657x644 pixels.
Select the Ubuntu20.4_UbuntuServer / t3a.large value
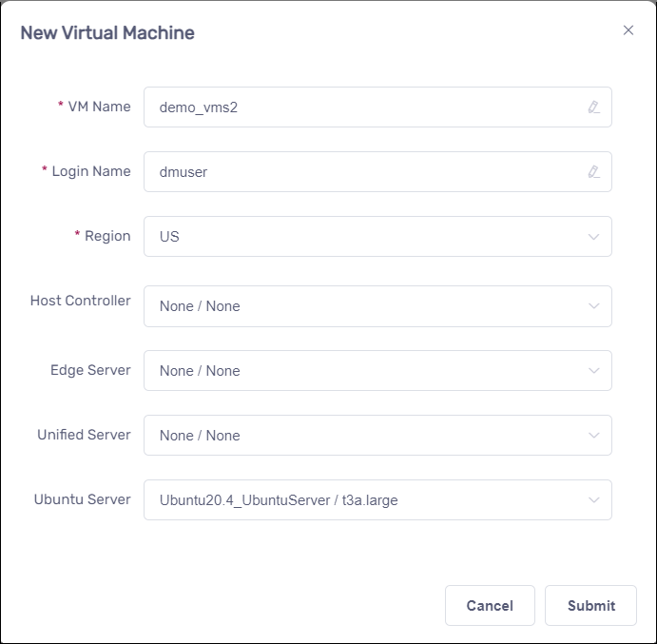[279, 500]
